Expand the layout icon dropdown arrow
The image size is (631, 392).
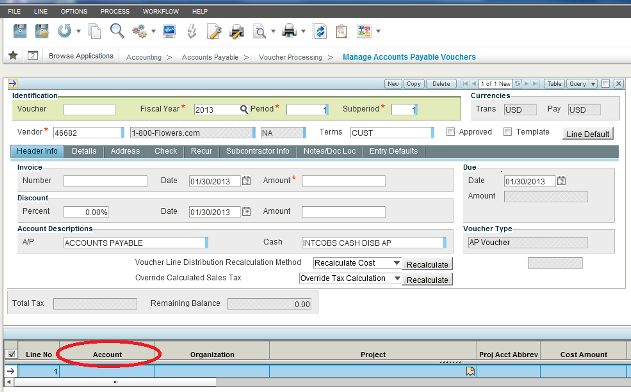click(378, 31)
